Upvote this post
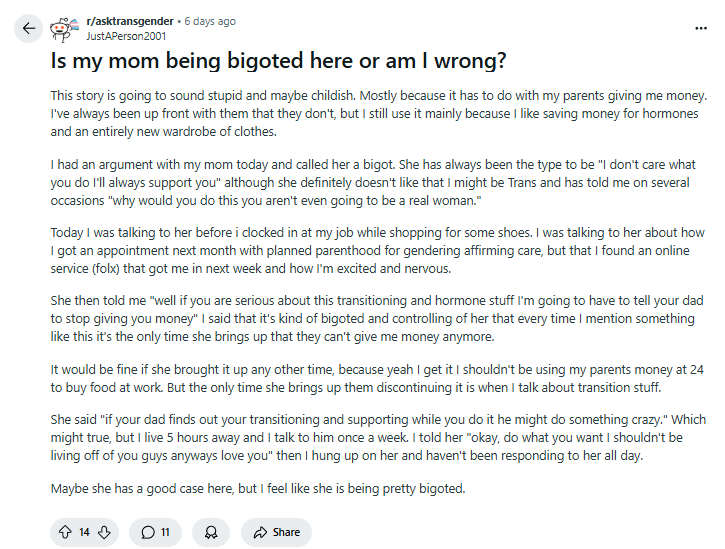The height and width of the screenshot is (549, 725). click(66, 532)
